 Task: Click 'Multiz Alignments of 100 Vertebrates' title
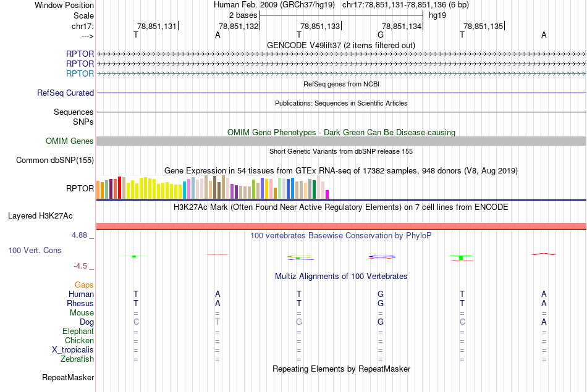[x=341, y=277]
